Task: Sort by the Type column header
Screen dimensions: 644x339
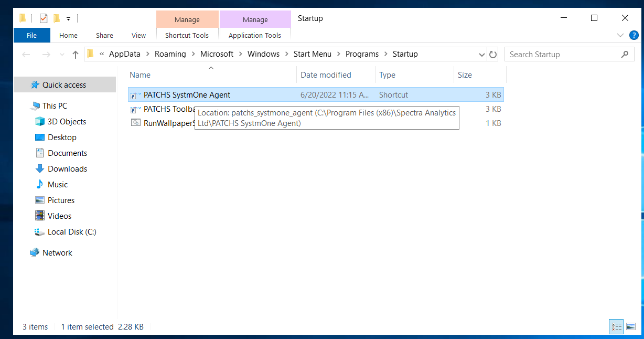Action: (387, 75)
